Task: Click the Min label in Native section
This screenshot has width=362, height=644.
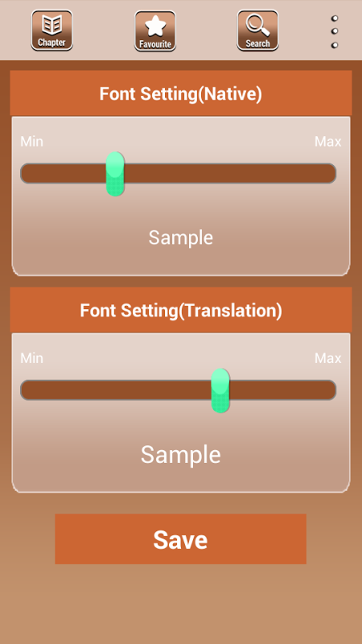Action: (x=32, y=142)
